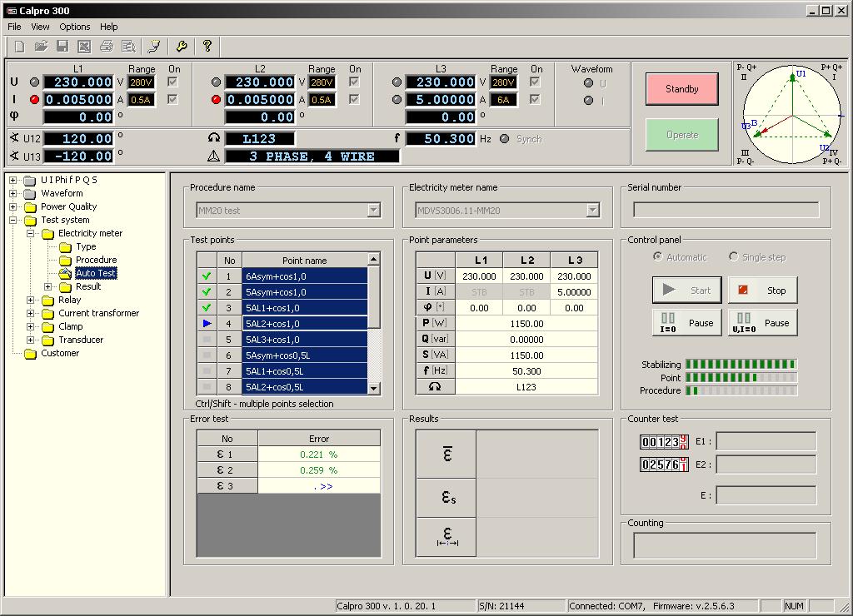
Task: Click the Synch indicator lamp
Action: click(504, 139)
